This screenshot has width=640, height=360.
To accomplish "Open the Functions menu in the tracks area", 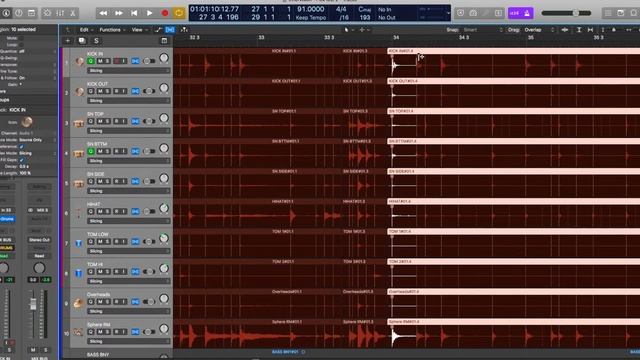I will click(x=112, y=30).
